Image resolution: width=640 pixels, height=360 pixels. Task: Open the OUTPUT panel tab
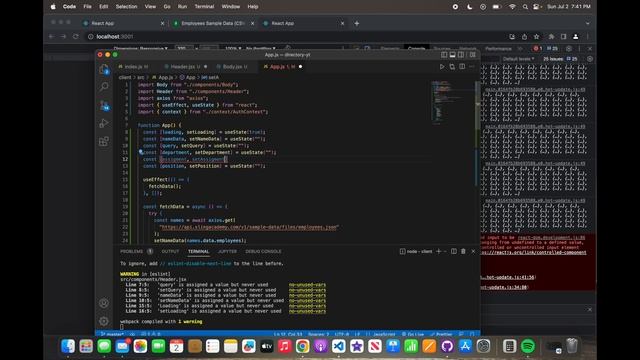[170, 251]
